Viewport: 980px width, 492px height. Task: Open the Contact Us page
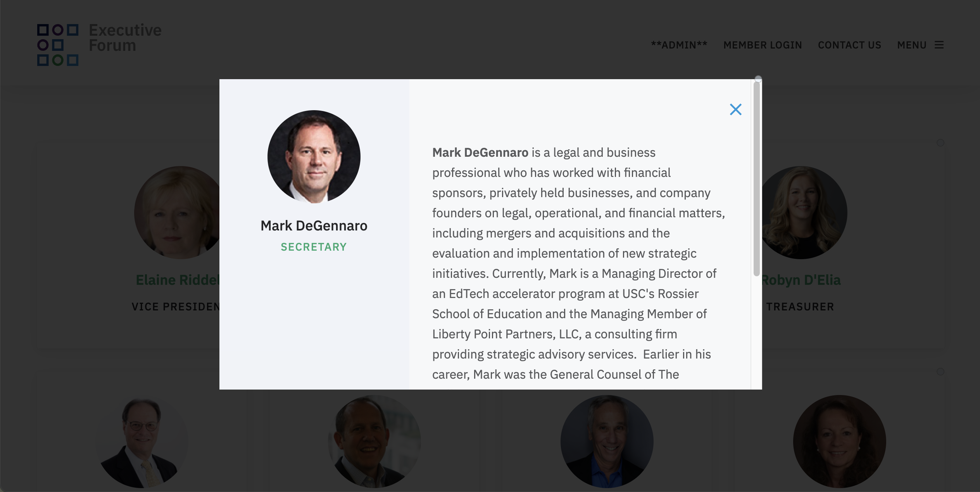(849, 45)
